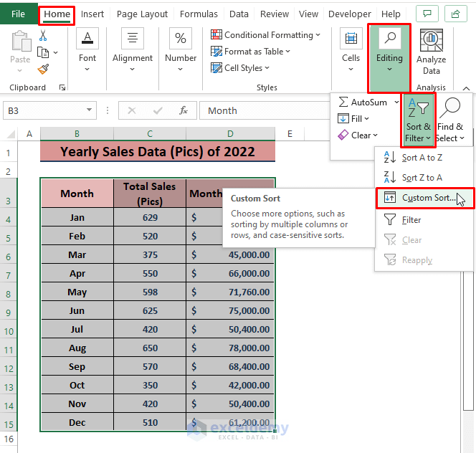Open the Format as Table dropdown

287,52
